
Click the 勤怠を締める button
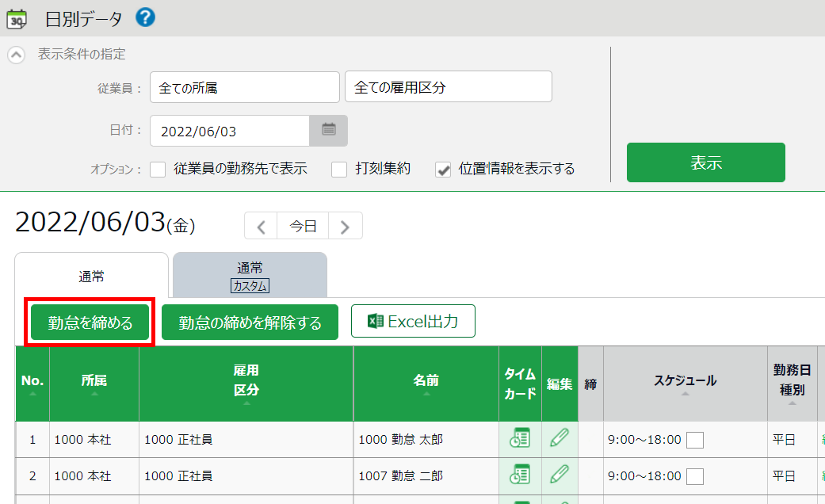(90, 323)
